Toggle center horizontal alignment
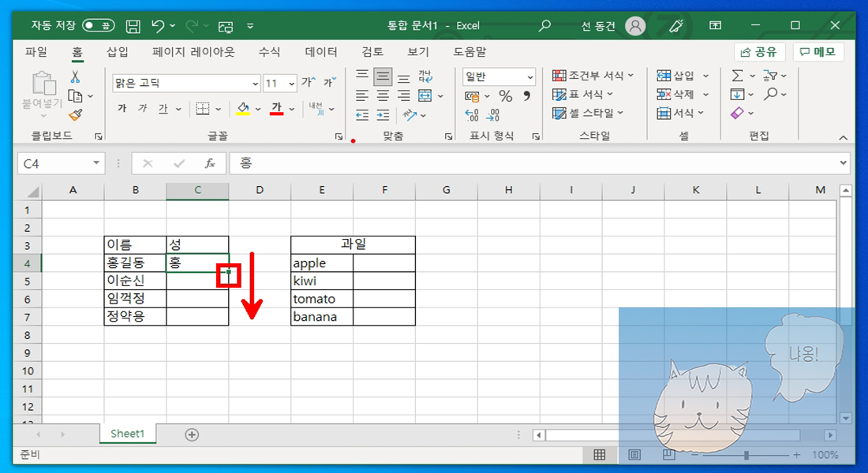Viewport: 868px width, 473px height. click(x=383, y=95)
